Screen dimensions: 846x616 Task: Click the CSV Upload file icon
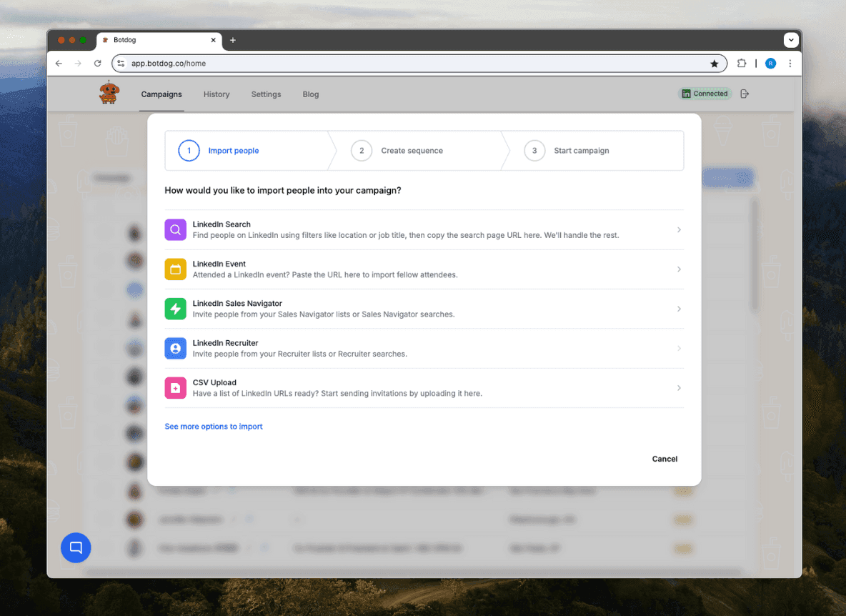(175, 388)
